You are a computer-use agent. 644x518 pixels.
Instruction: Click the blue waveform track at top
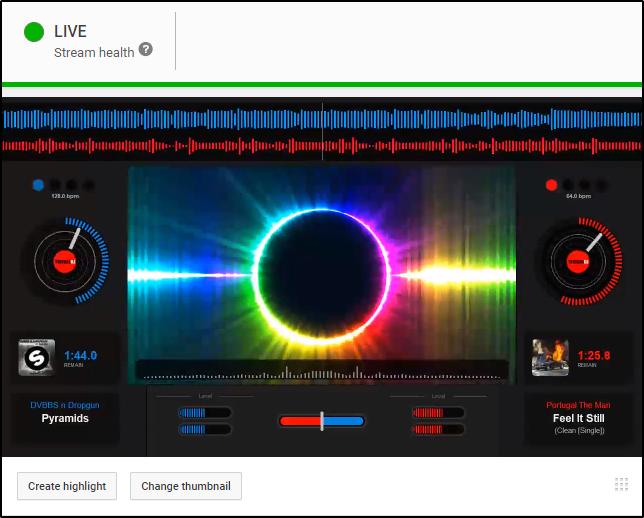click(322, 120)
